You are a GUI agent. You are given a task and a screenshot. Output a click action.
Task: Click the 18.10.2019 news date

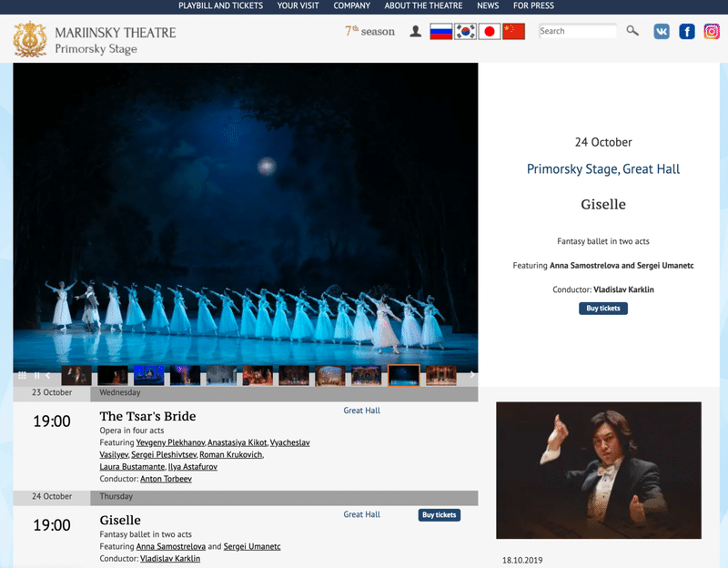[x=522, y=560]
